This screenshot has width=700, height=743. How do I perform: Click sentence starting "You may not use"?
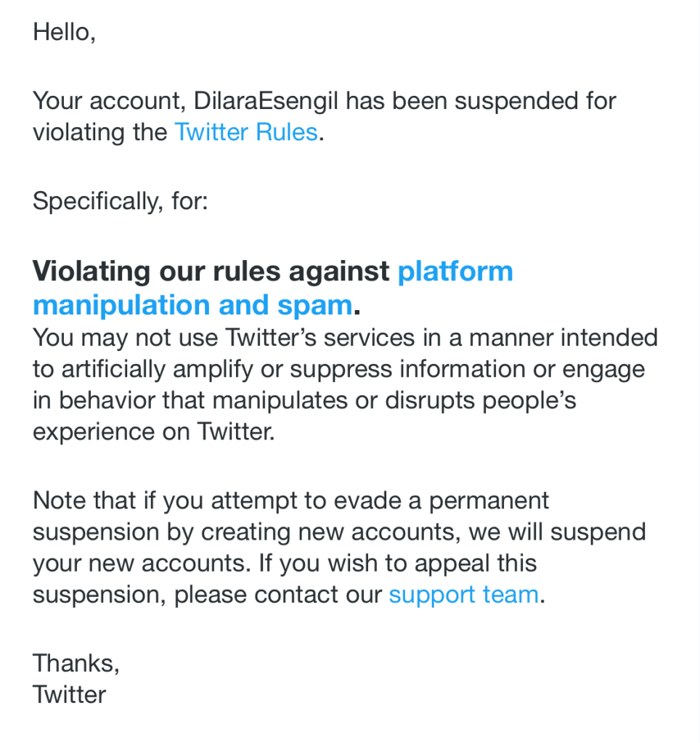pos(131,338)
